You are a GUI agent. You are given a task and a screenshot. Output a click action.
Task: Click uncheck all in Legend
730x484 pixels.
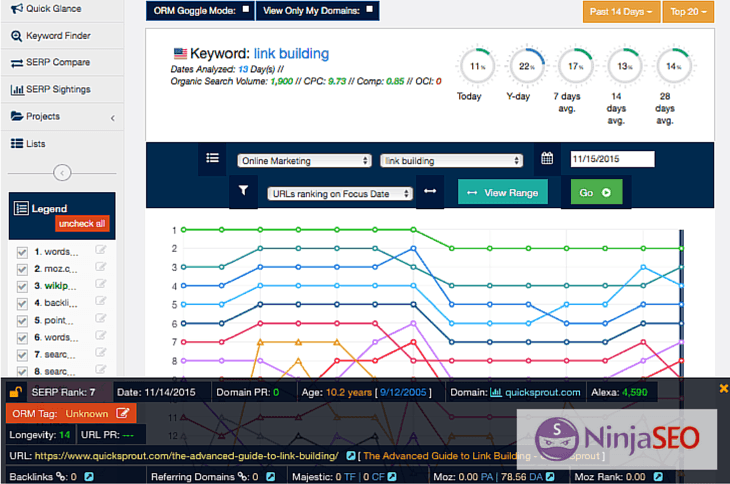click(82, 223)
